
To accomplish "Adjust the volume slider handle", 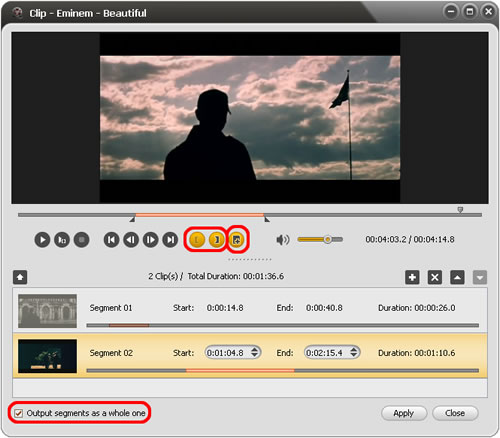I will [328, 239].
